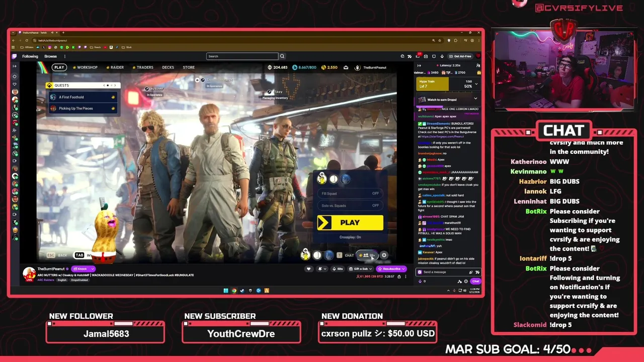Open the Twitch home logo
Screen dimensions: 644x362
14,56
